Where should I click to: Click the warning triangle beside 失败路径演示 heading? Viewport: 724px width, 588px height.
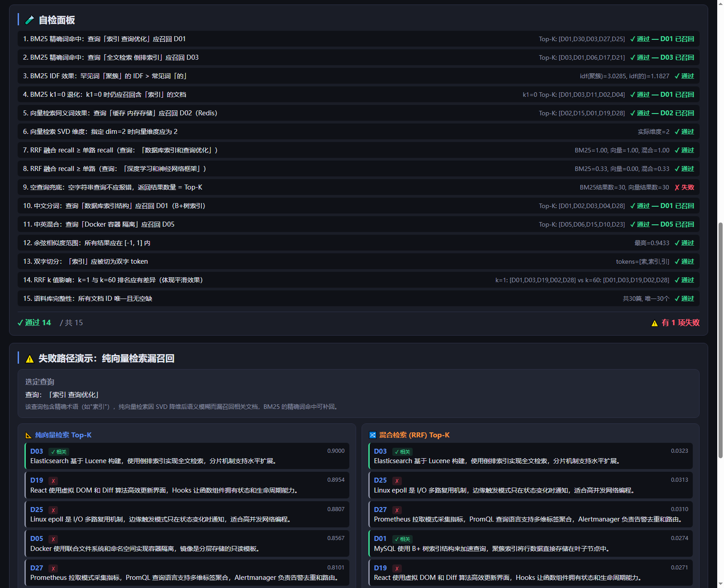click(x=30, y=359)
